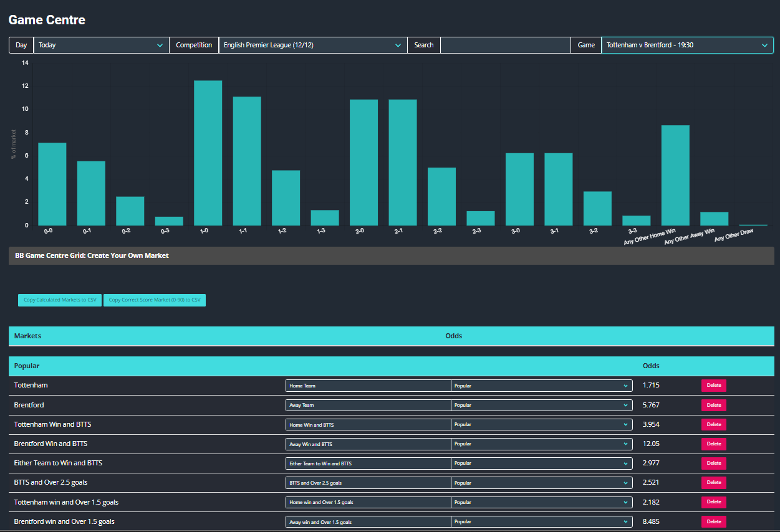Click inside the search input field

505,45
